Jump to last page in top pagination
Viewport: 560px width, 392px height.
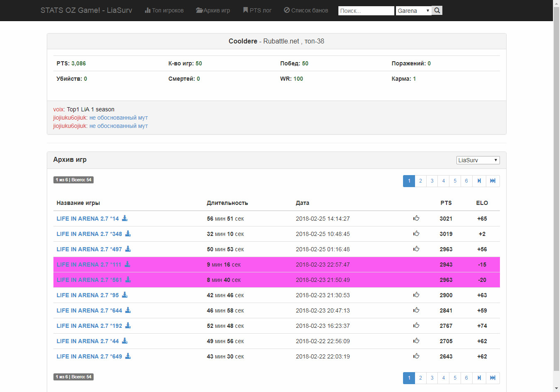pos(492,181)
